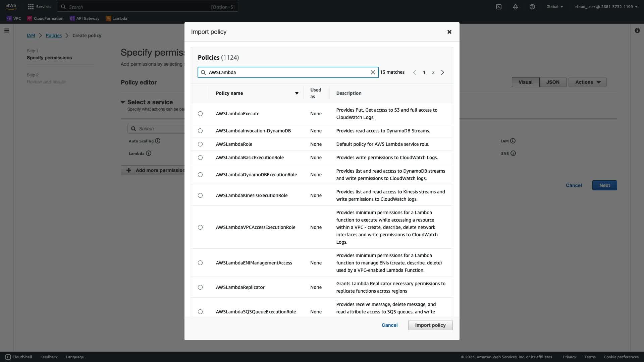644x362 pixels.
Task: Choose AWSLambdaVPCAccessExecutionRole radio button
Action: [200, 227]
